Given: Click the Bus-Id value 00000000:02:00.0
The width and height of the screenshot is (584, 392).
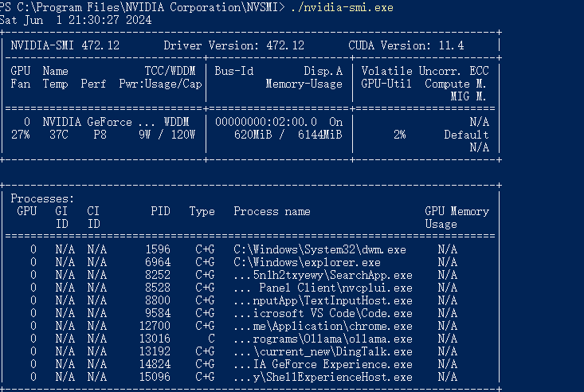Looking at the screenshot, I should pos(265,122).
